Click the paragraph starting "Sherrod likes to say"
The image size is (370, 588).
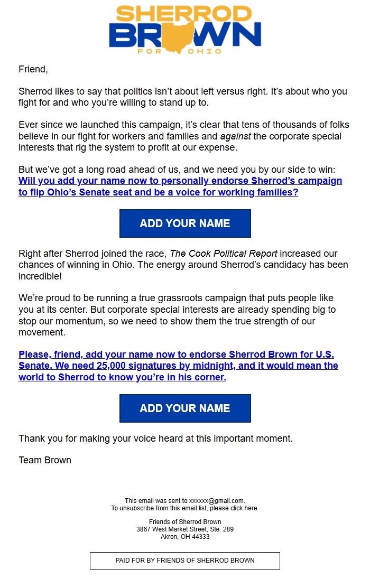pos(182,97)
